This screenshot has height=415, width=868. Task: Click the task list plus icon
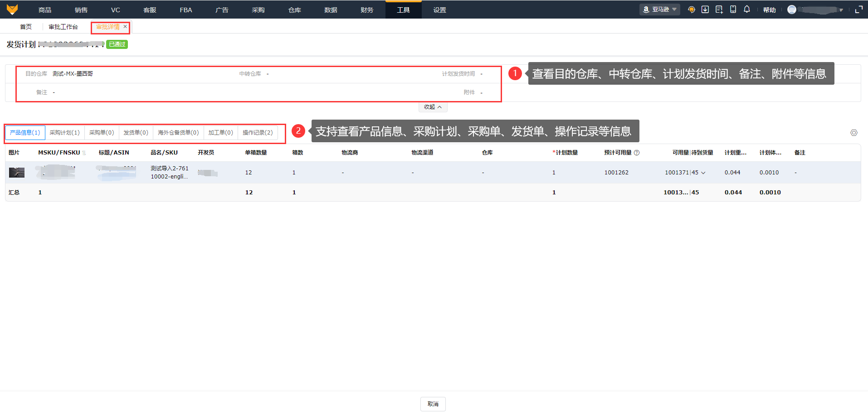click(x=719, y=10)
